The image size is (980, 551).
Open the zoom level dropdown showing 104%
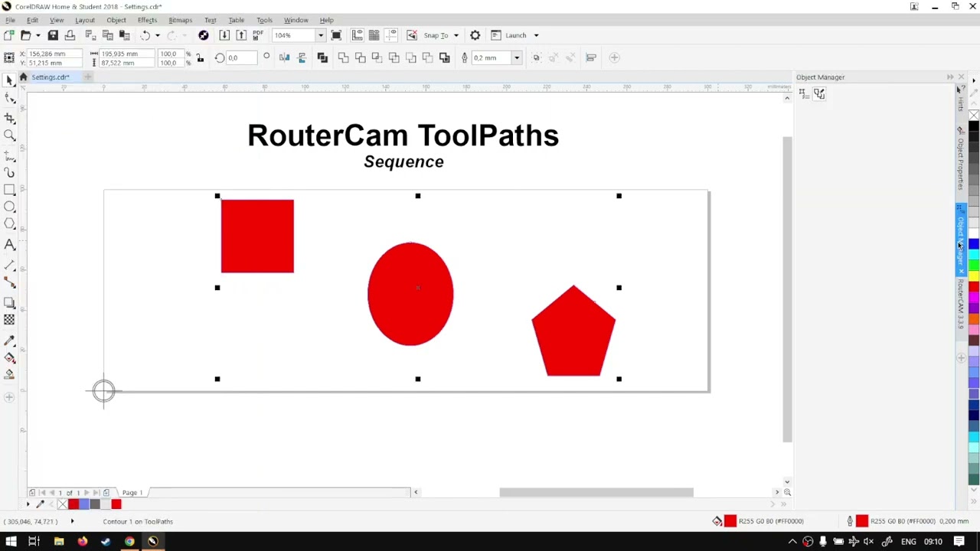click(321, 35)
